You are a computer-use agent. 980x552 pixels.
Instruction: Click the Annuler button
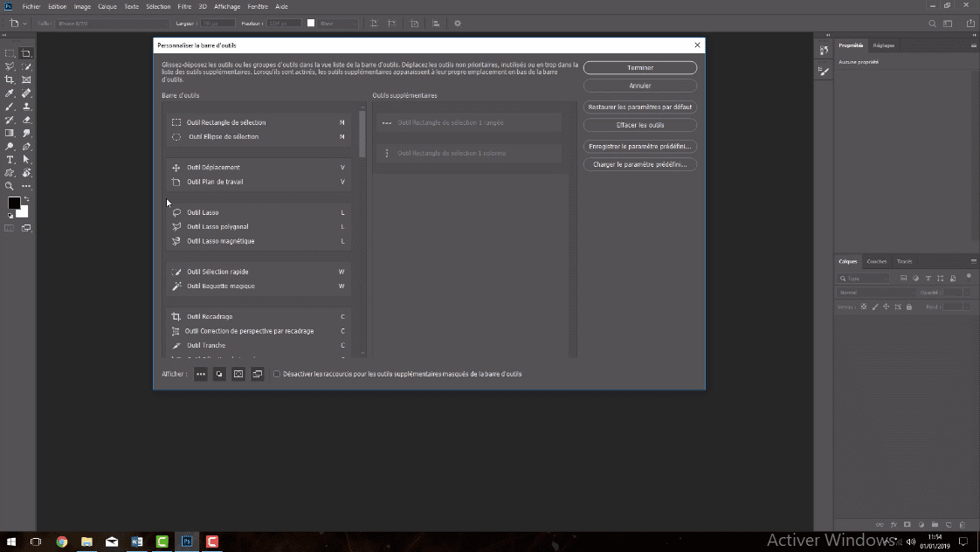[x=640, y=86]
